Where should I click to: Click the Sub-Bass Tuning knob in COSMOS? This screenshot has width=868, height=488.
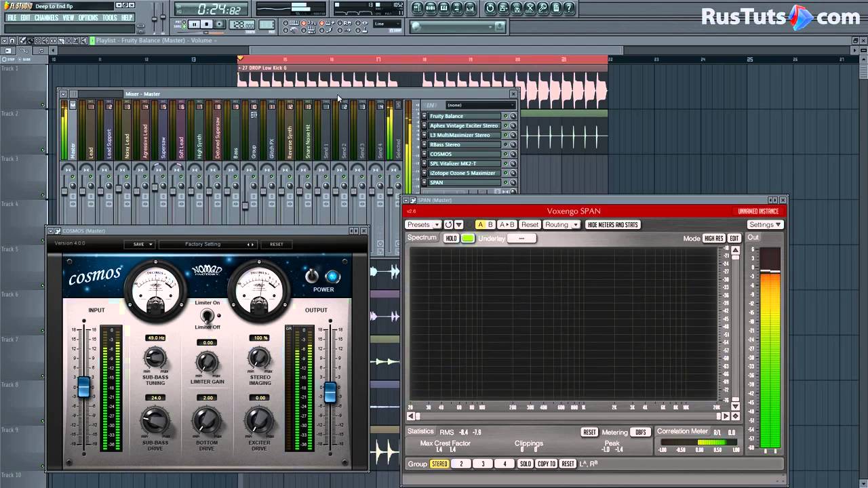[x=155, y=357]
